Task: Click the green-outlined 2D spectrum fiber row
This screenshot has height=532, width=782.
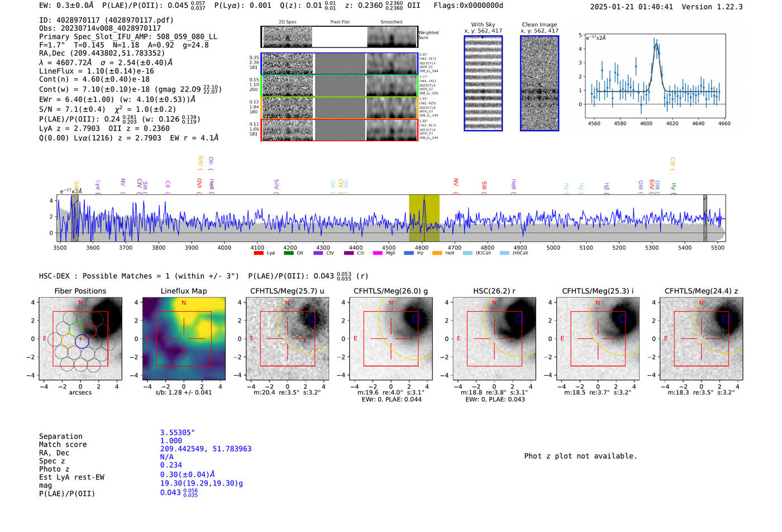Action: click(340, 85)
